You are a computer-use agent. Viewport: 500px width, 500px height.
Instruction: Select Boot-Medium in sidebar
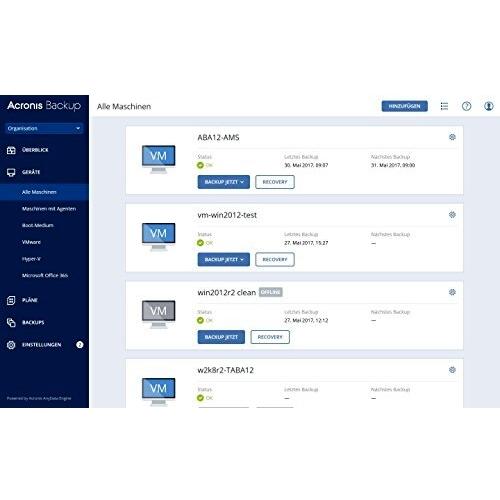(x=38, y=225)
